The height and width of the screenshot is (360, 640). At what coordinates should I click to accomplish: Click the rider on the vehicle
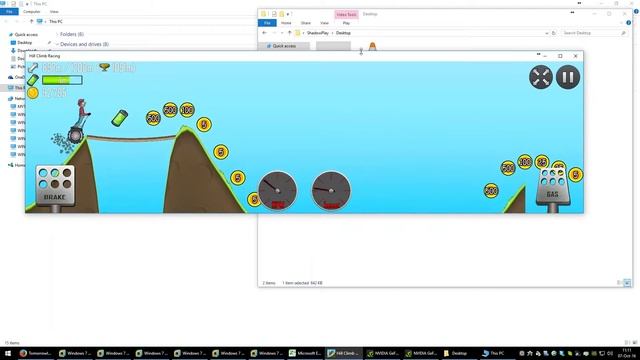83,113
